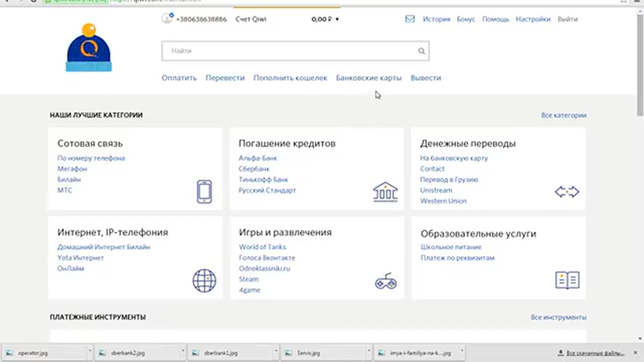Click the gamepad category icon
This screenshot has height=362, width=644.
pyautogui.click(x=386, y=281)
